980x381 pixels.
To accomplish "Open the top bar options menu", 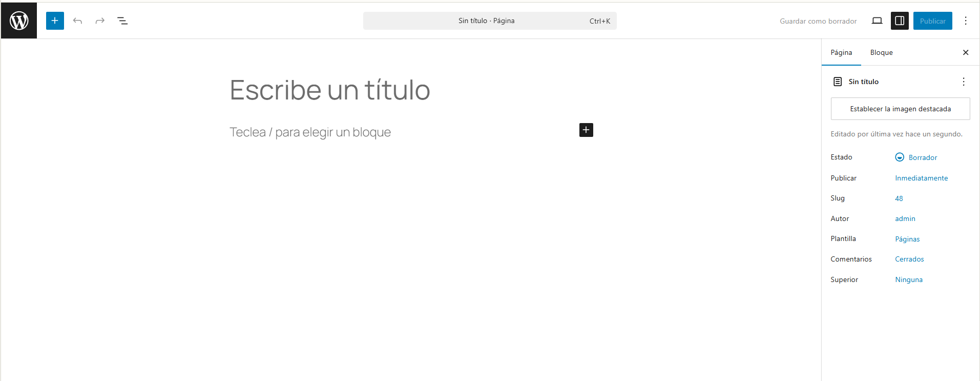I will pos(966,21).
